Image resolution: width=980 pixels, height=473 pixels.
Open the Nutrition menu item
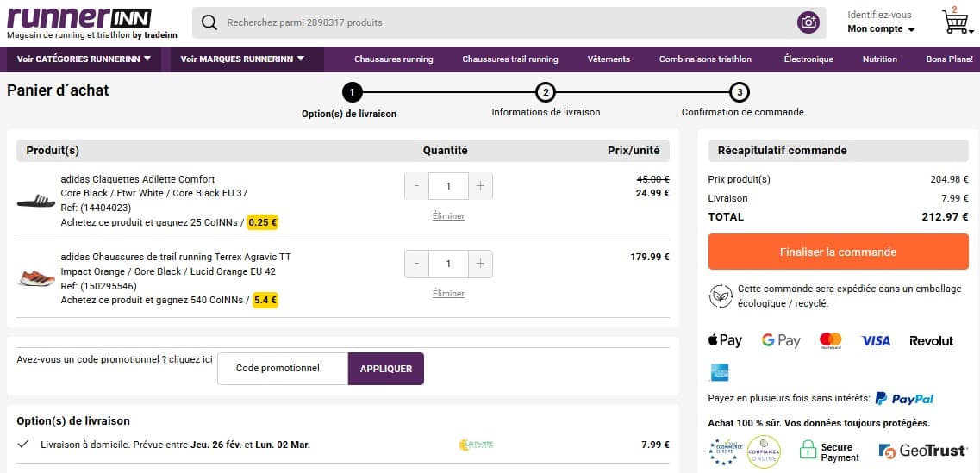tap(879, 59)
